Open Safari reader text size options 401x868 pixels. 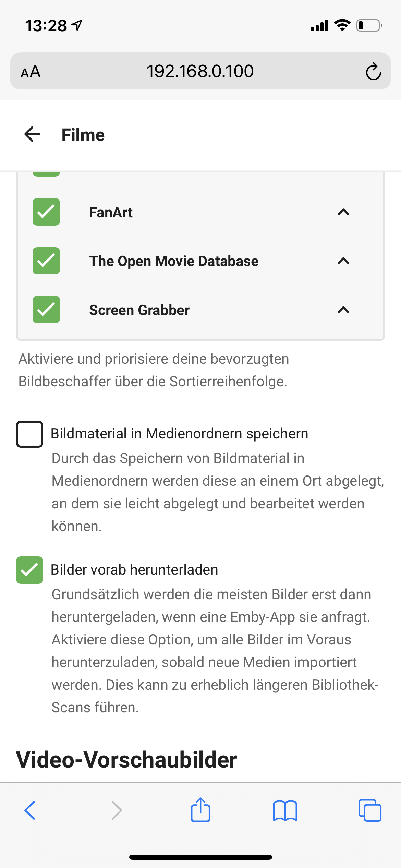click(31, 72)
